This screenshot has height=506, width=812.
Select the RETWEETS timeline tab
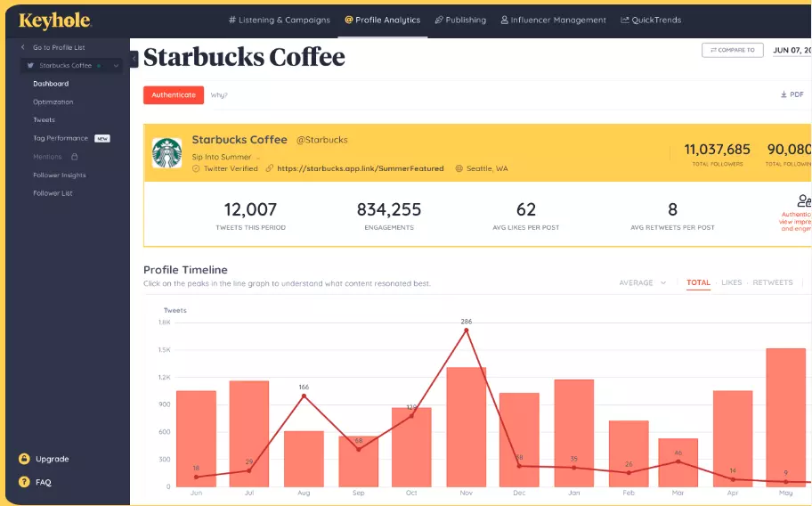[773, 282]
